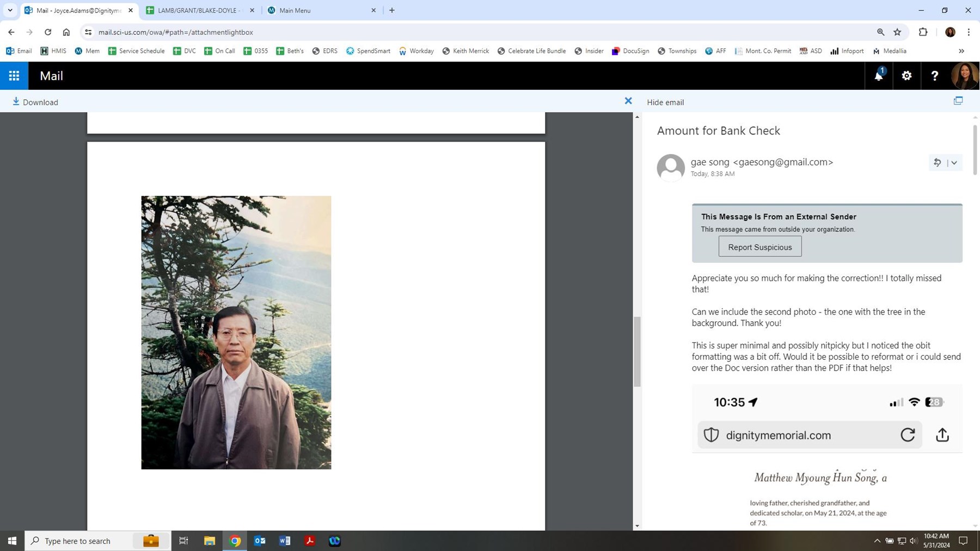Show more bookmarks chevron
980x551 pixels.
[961, 51]
